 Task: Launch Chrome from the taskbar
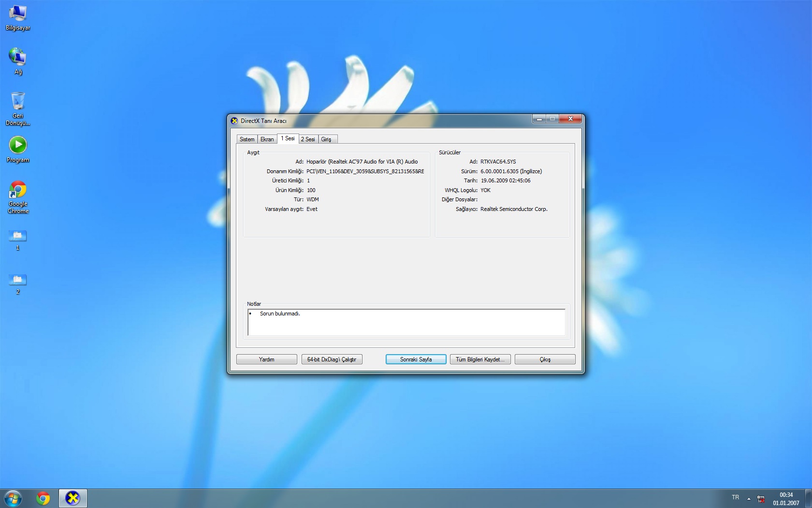pos(43,498)
